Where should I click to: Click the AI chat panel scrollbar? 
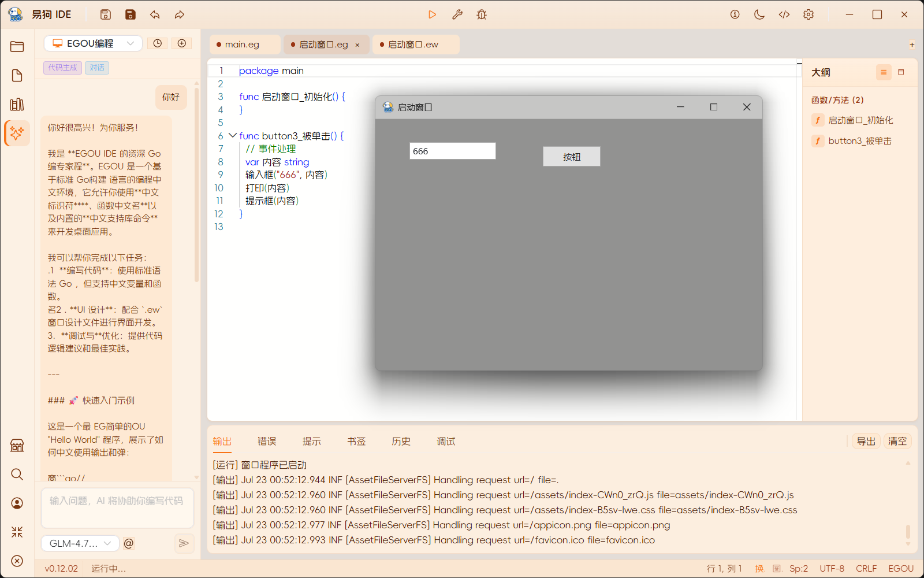click(196, 185)
